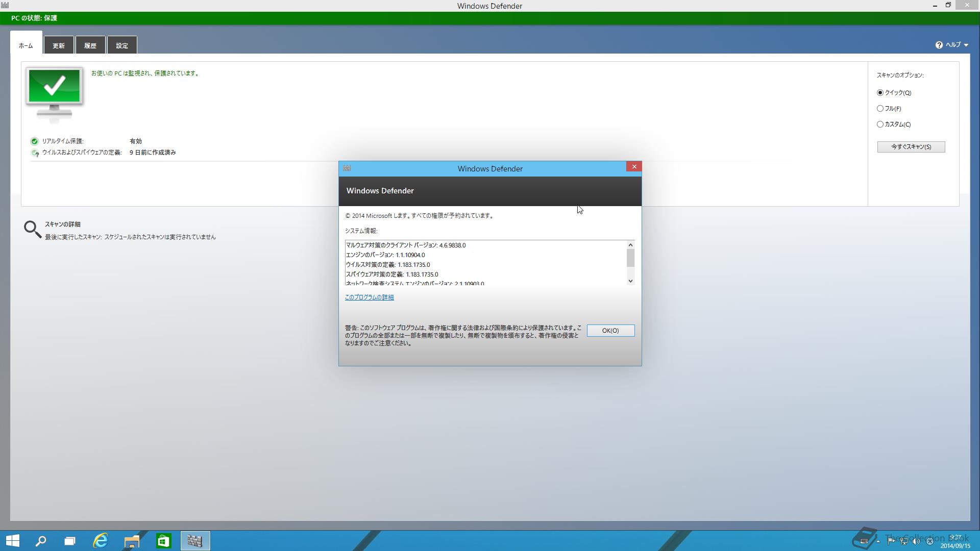
Task: Click main window title bar Defender icon
Action: click(5, 5)
